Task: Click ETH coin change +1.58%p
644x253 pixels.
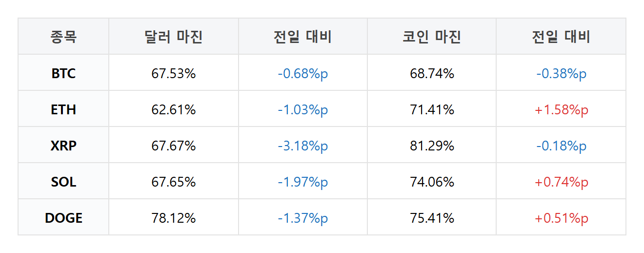Action: tap(561, 109)
